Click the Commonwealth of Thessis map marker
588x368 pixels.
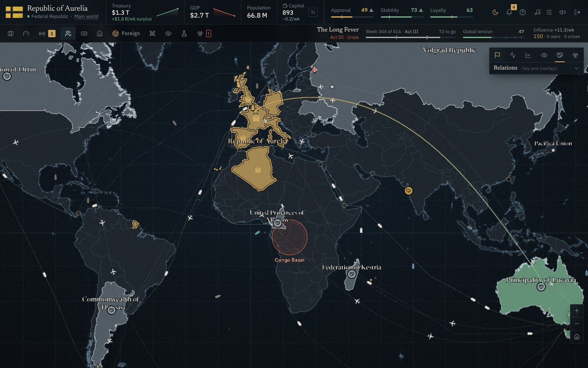(x=111, y=310)
